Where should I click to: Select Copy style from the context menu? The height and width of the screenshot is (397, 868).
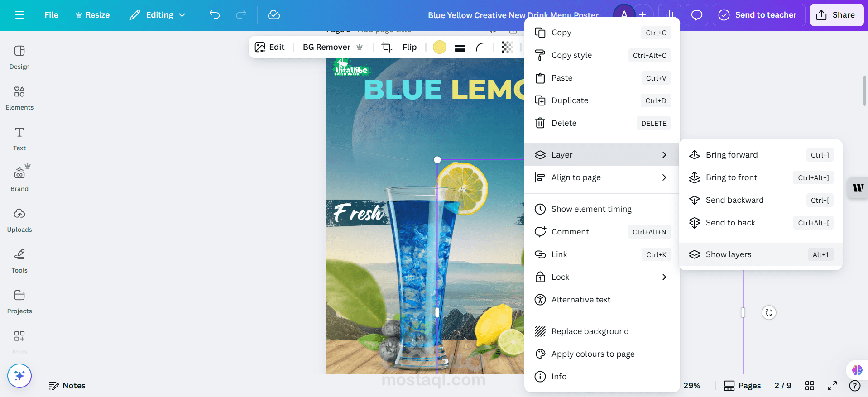pyautogui.click(x=602, y=55)
